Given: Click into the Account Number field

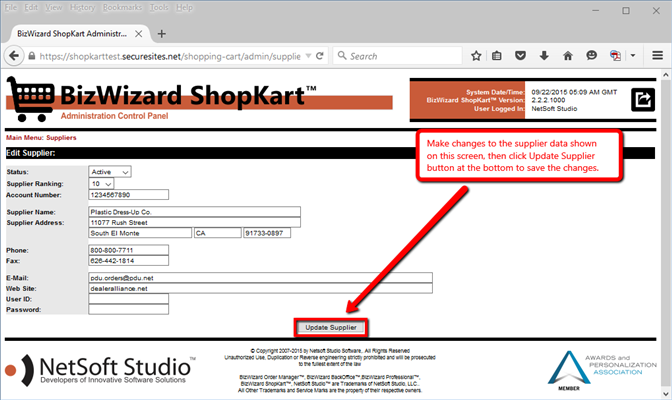Looking at the screenshot, I should point(129,195).
